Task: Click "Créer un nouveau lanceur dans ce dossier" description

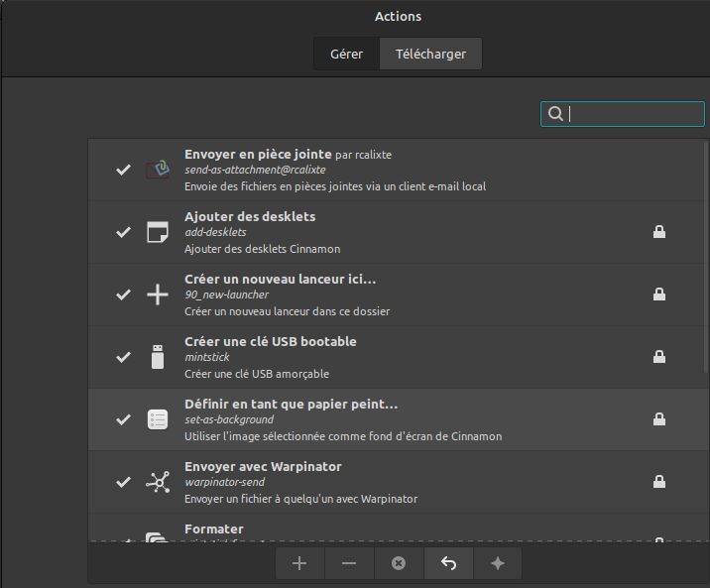Action: click(288, 311)
